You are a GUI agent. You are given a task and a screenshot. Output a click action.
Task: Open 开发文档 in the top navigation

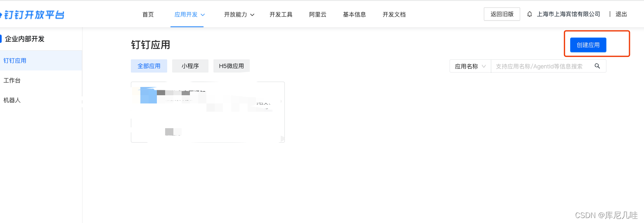click(394, 14)
